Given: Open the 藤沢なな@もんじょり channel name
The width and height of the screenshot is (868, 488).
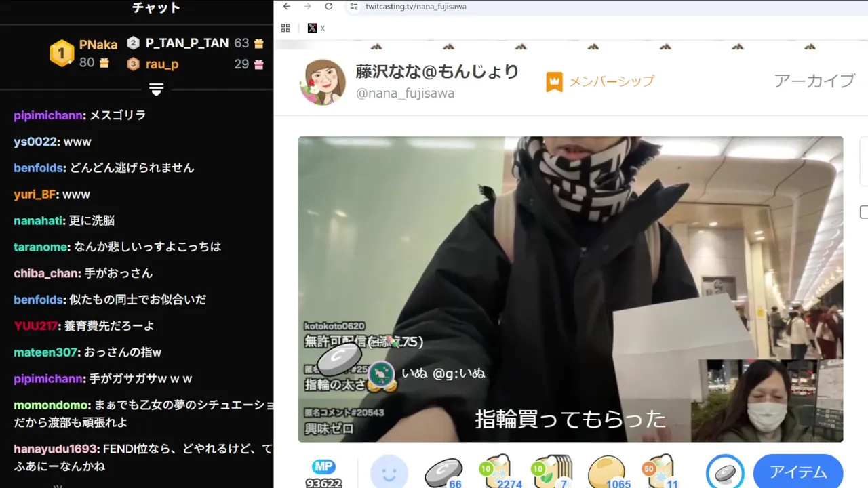Looking at the screenshot, I should click(437, 72).
